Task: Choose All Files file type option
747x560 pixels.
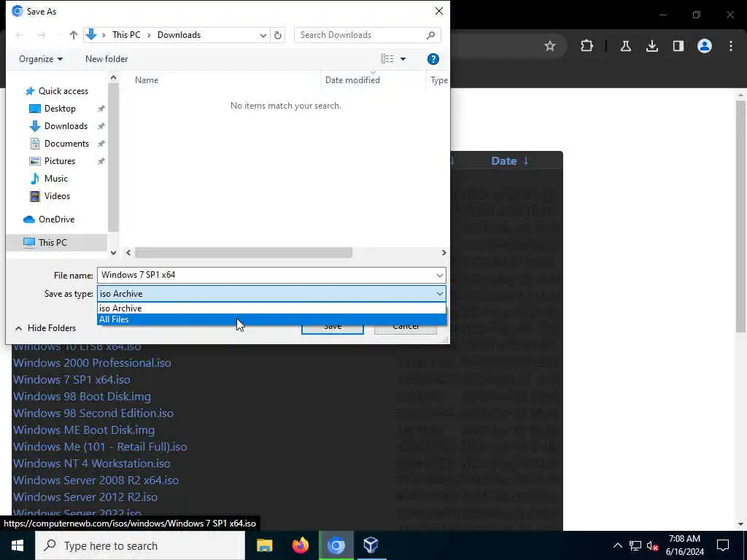Action: click(271, 319)
